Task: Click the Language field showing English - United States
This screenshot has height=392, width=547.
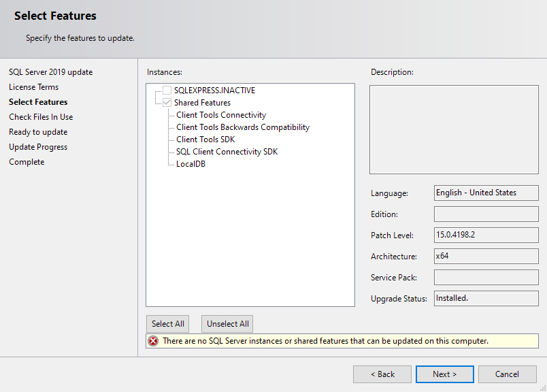Action: 486,193
